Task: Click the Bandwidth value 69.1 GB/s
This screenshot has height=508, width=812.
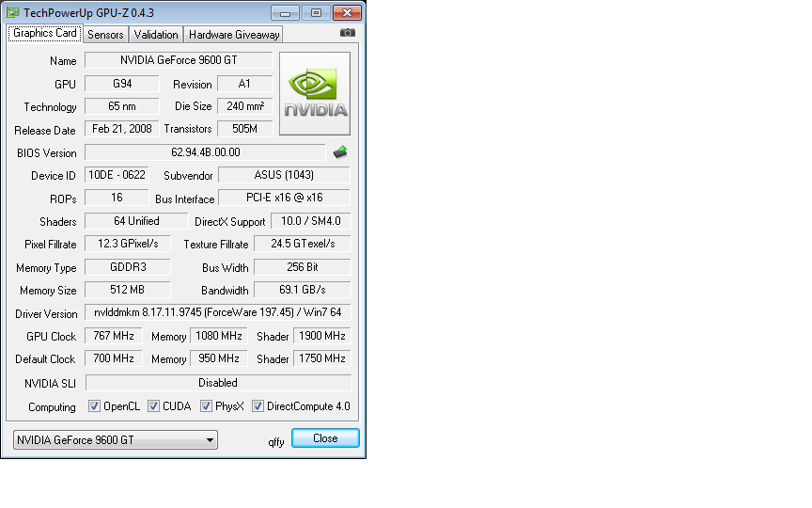Action: [x=303, y=290]
